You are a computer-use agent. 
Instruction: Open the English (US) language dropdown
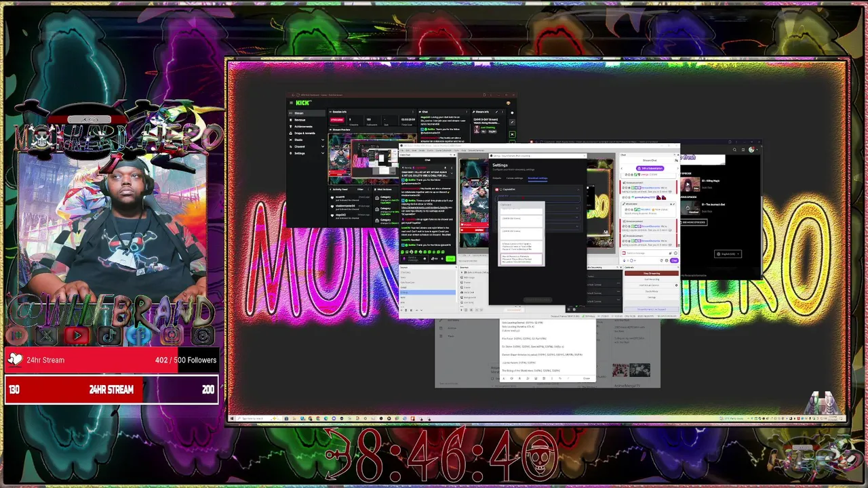coord(728,254)
